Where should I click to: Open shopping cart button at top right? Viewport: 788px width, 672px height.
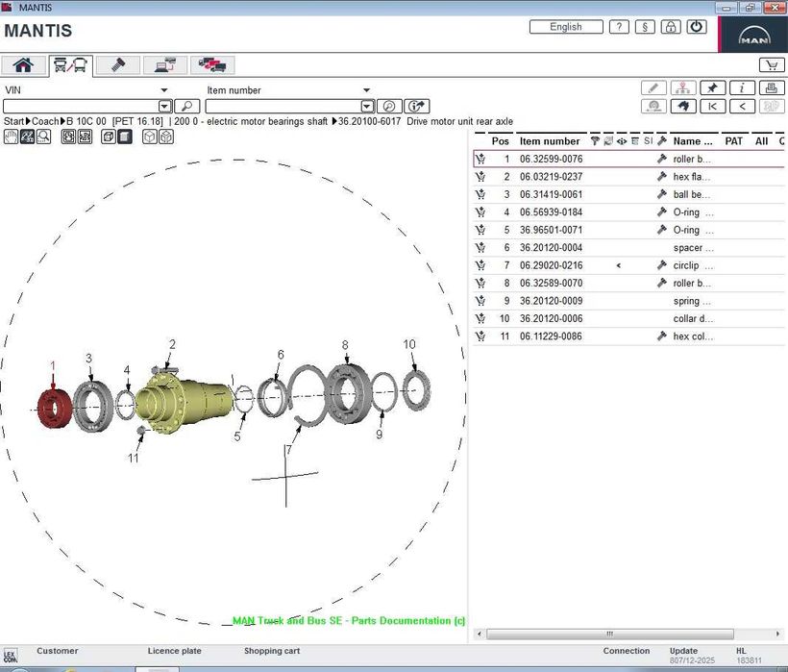click(x=772, y=64)
